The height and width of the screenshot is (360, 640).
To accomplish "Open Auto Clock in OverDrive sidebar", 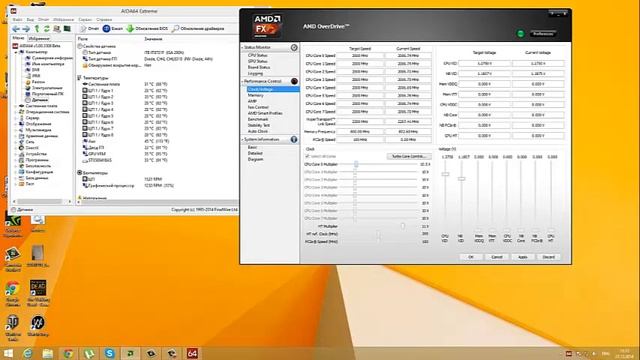I will point(258,131).
